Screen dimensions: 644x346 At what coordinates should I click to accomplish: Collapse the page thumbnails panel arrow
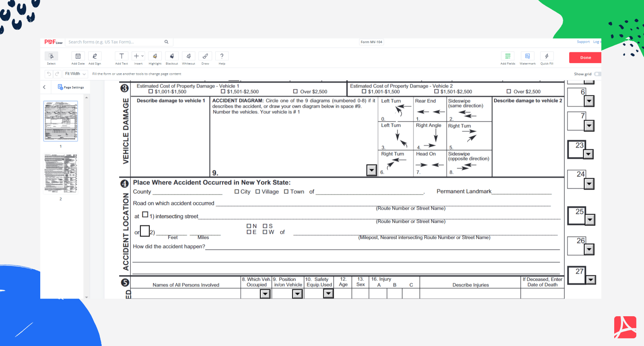pyautogui.click(x=44, y=87)
